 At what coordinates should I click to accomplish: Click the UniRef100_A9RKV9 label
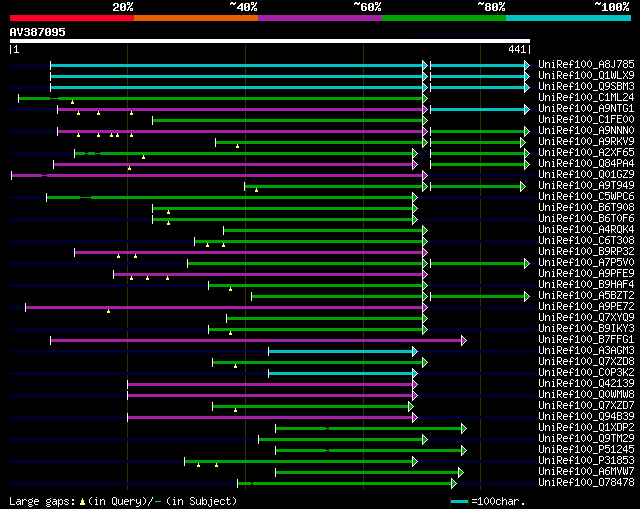tap(586, 141)
